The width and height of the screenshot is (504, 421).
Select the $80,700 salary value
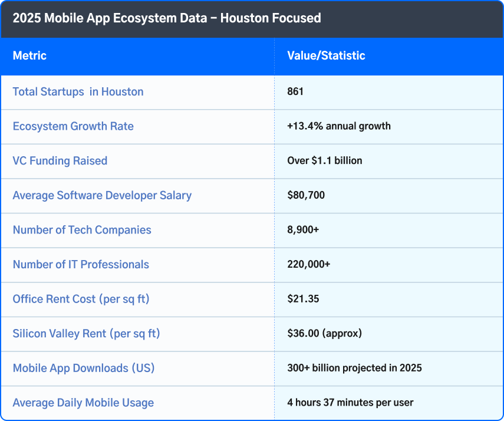pos(306,195)
